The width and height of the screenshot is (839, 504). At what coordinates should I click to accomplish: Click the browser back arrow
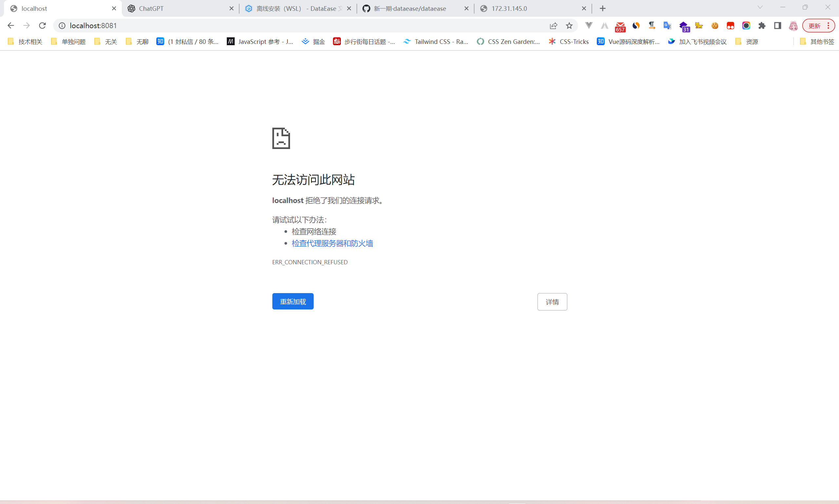coord(10,26)
